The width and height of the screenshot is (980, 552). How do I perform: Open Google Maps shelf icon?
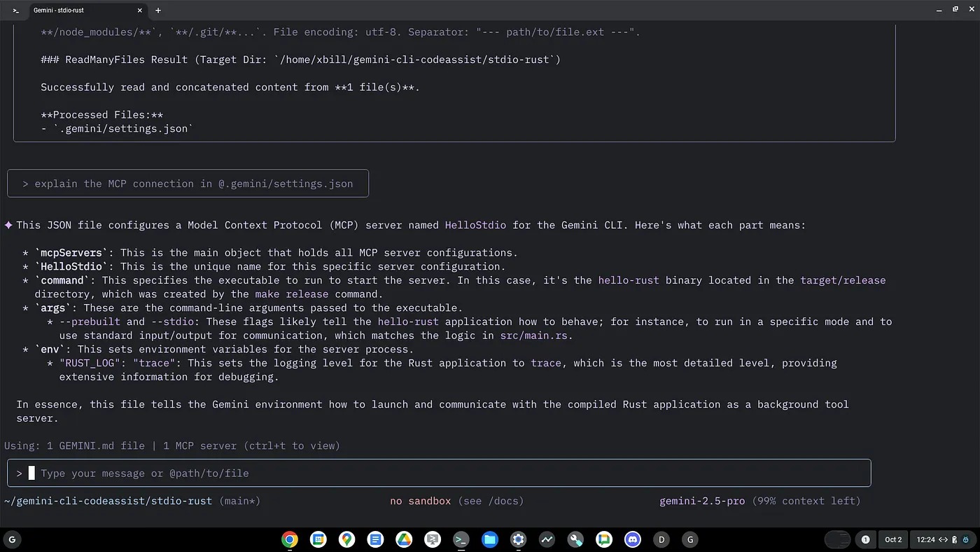[347, 539]
